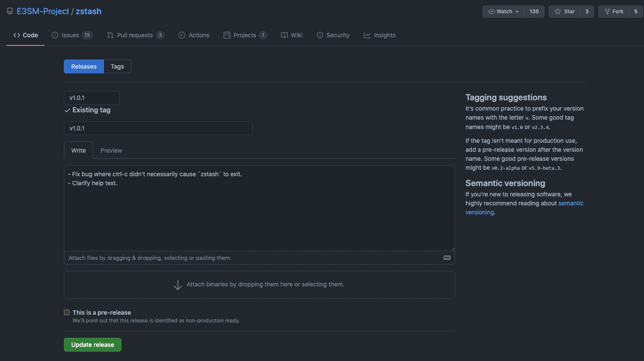
Task: Open the semantic versioning link
Action: click(x=524, y=208)
